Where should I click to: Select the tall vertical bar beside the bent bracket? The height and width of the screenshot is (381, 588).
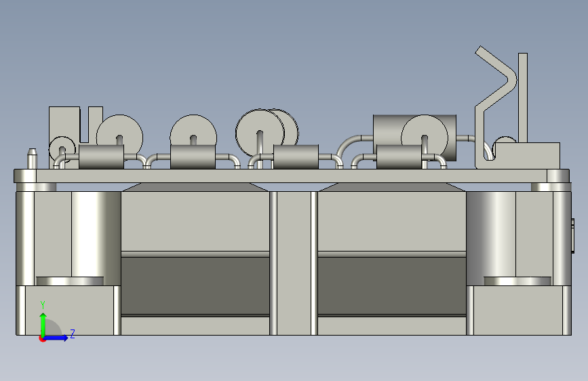[523, 98]
